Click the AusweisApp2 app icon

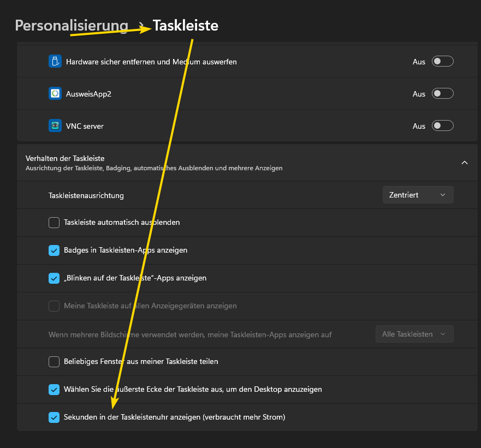coord(55,93)
